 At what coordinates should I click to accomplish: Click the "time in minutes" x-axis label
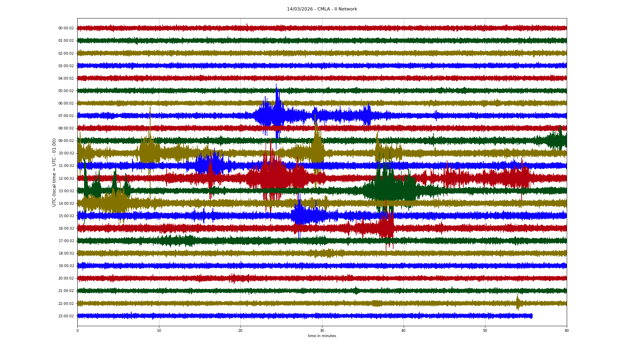[x=322, y=336]
